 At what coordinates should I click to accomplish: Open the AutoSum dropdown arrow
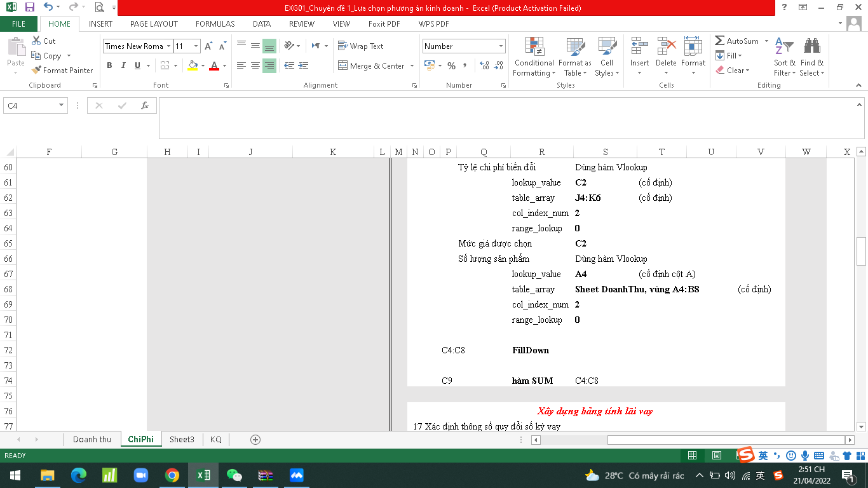766,41
